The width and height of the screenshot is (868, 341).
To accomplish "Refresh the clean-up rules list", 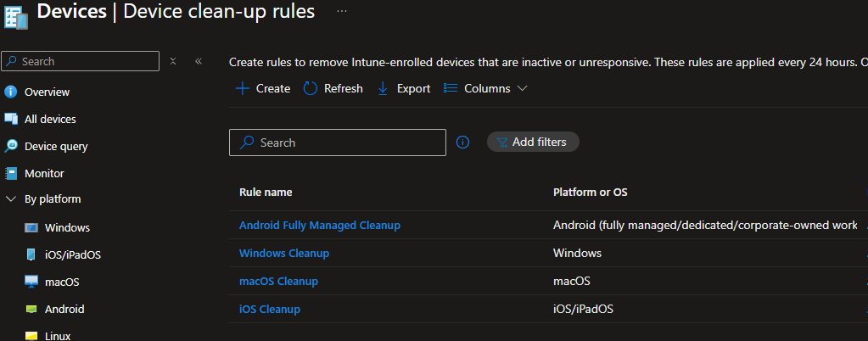I will pyautogui.click(x=333, y=88).
